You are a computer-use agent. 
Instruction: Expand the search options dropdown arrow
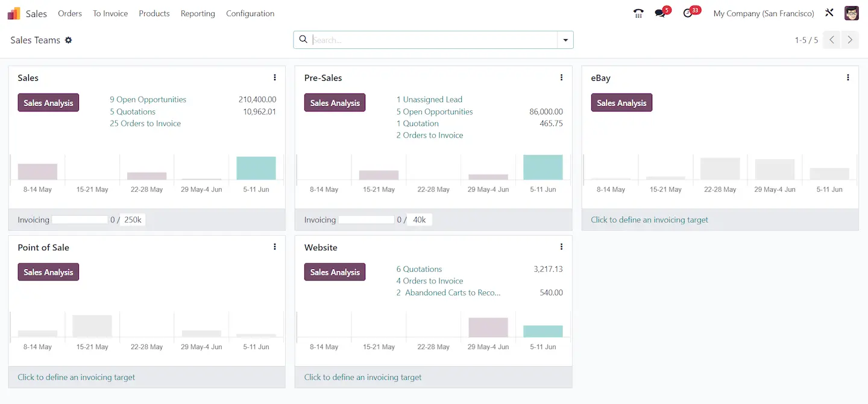pyautogui.click(x=565, y=40)
